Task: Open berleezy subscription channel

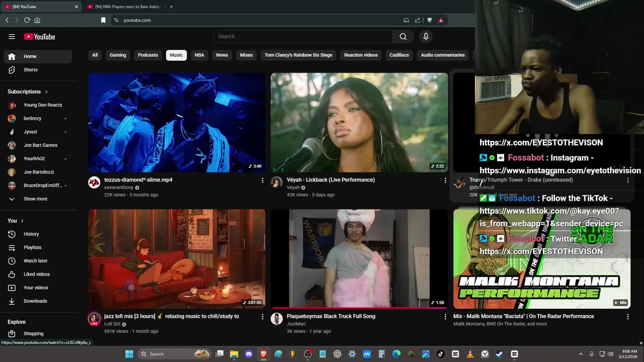Action: pos(38,118)
